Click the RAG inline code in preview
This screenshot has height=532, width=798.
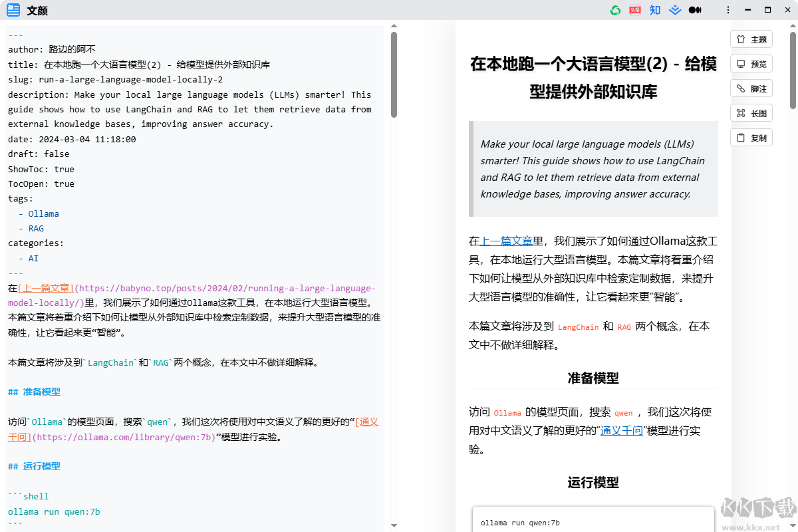[x=624, y=327]
